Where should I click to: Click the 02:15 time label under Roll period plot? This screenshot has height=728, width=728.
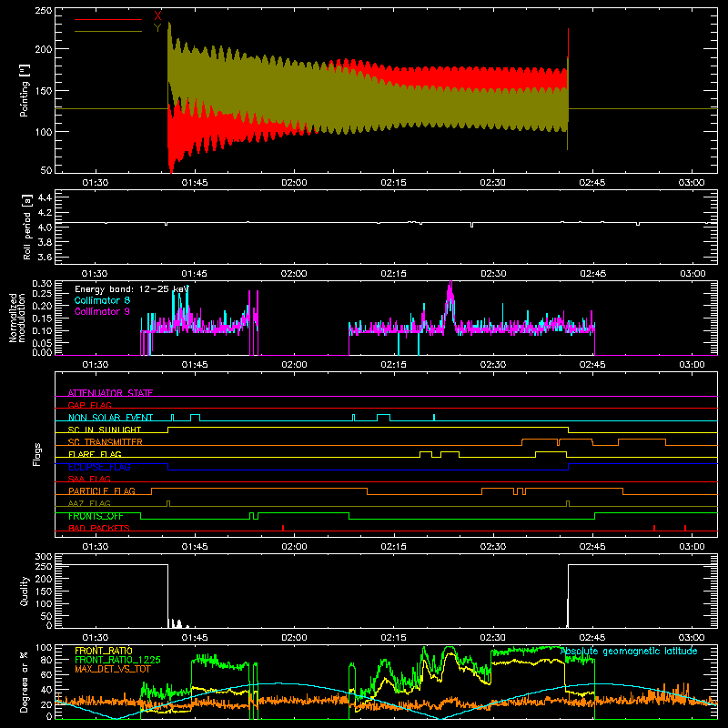click(394, 274)
